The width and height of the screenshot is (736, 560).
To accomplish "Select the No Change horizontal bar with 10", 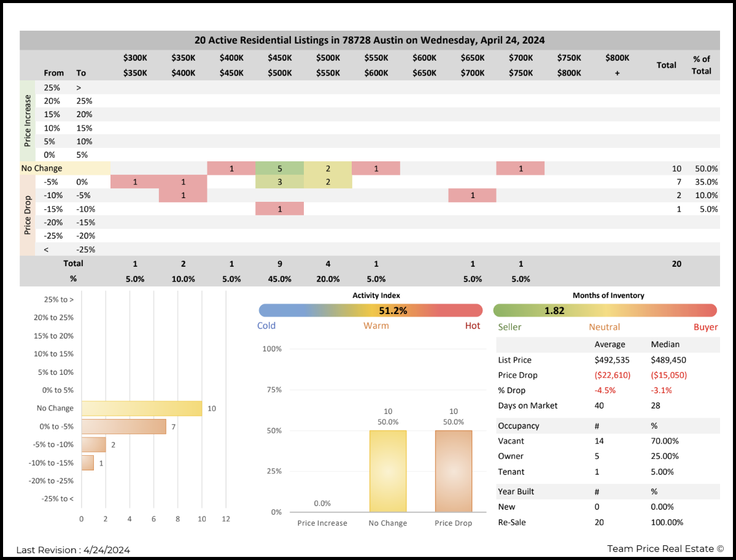I will (142, 408).
